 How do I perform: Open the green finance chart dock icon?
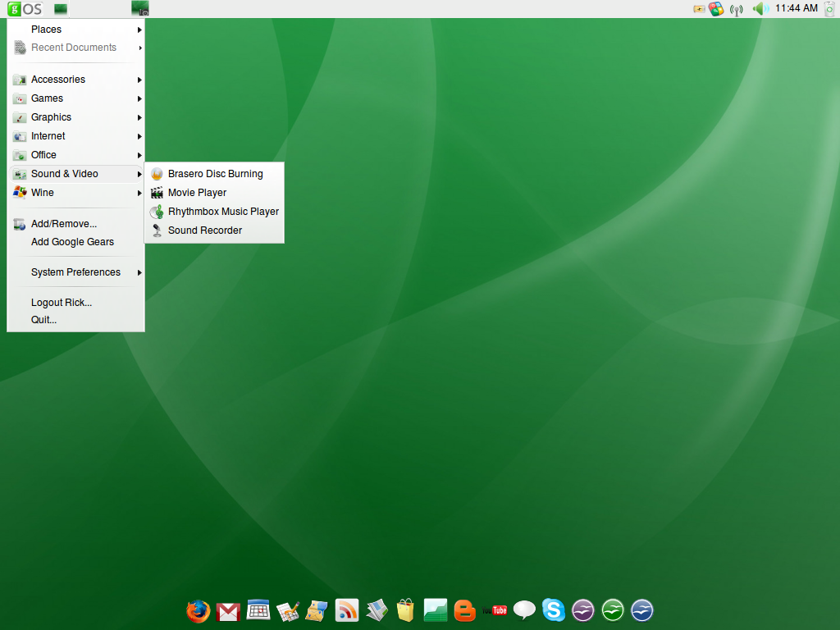pos(435,610)
